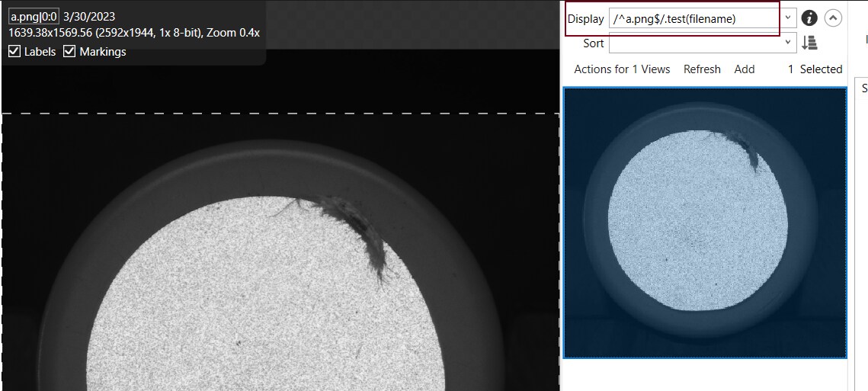868x391 pixels.
Task: Disable the Markings checkbox
Action: [x=69, y=52]
